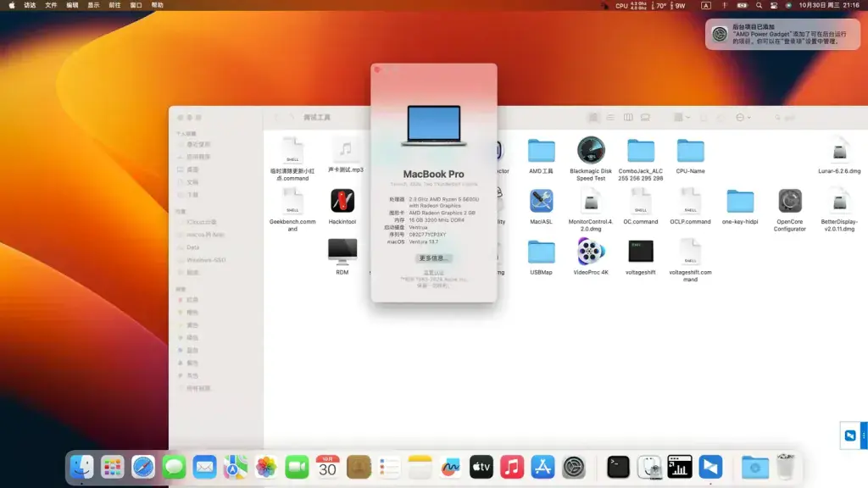This screenshot has height=488, width=868.
Task: Open the 编辑 menu
Action: [72, 6]
